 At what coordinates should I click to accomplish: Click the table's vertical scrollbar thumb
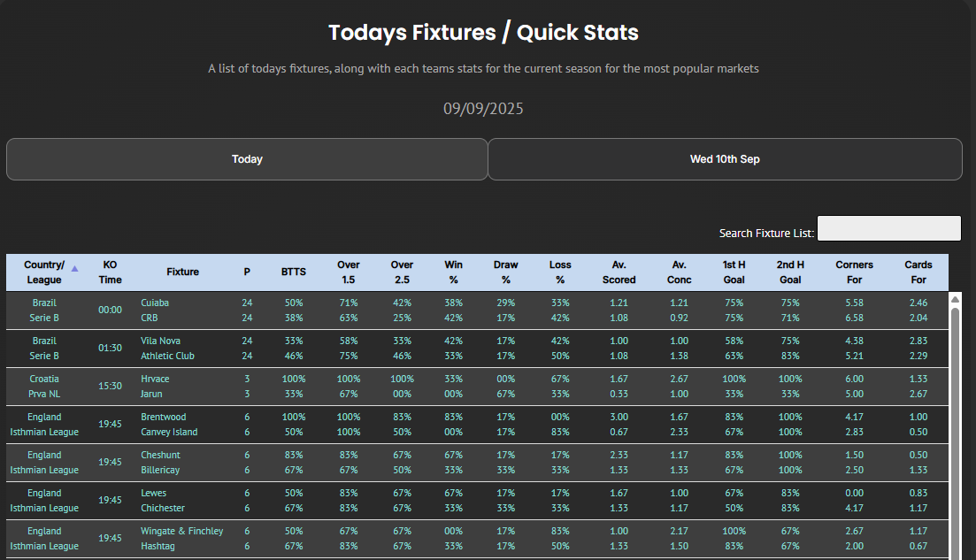[x=955, y=425]
